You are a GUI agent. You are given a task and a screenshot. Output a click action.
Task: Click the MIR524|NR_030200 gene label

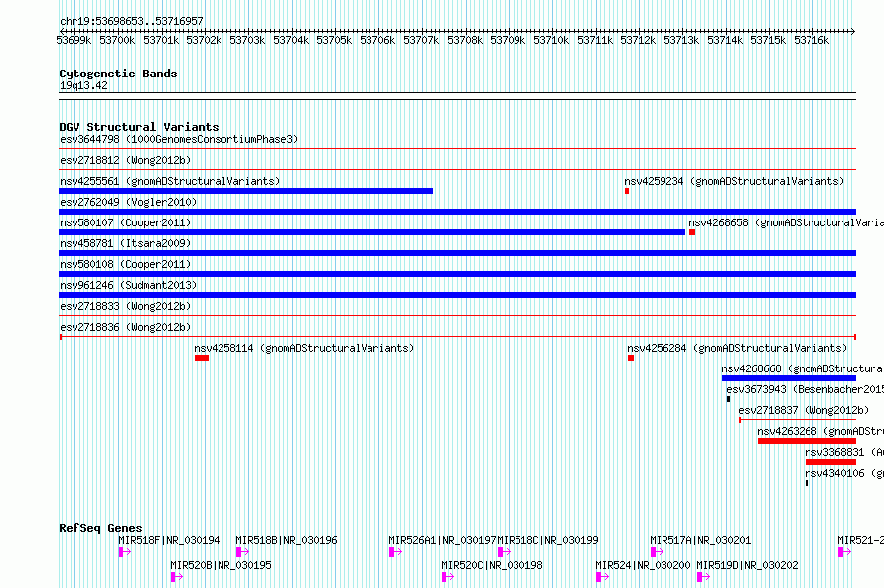pyautogui.click(x=644, y=565)
